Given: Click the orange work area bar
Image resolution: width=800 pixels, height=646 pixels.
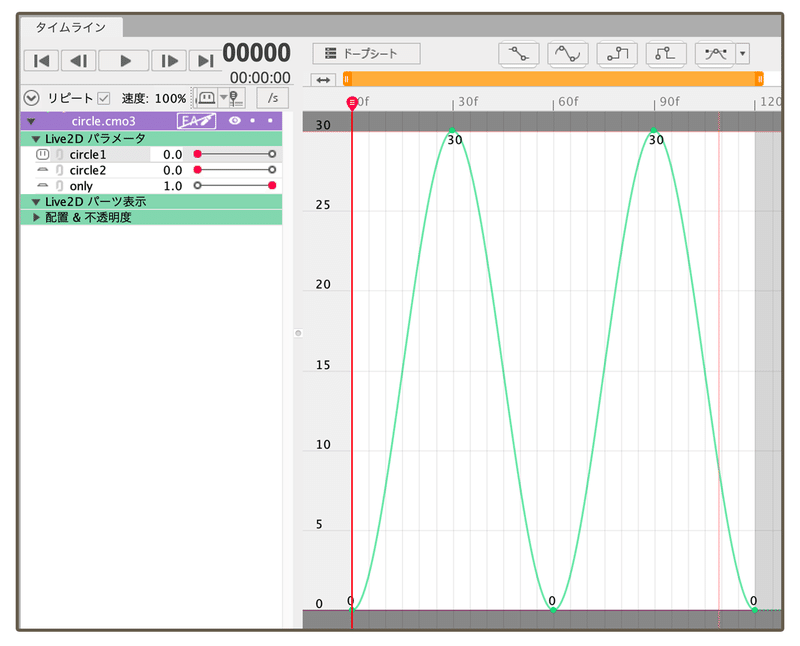Looking at the screenshot, I should 553,79.
